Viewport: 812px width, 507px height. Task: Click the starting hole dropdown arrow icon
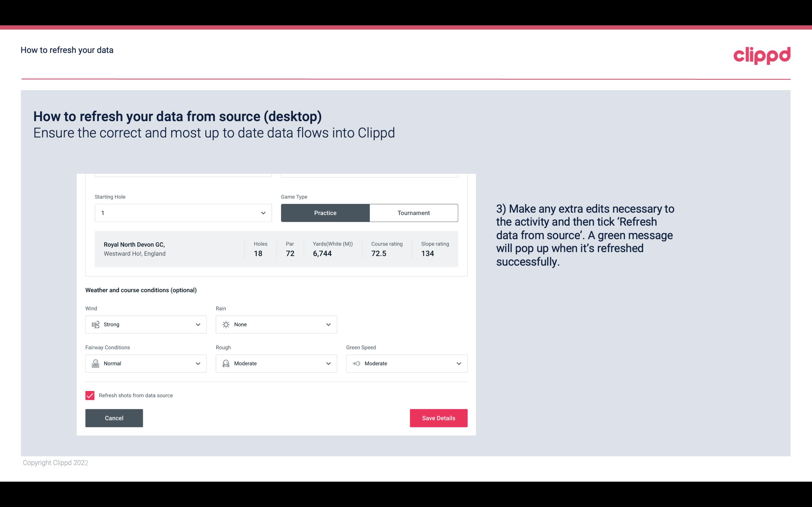click(x=263, y=213)
